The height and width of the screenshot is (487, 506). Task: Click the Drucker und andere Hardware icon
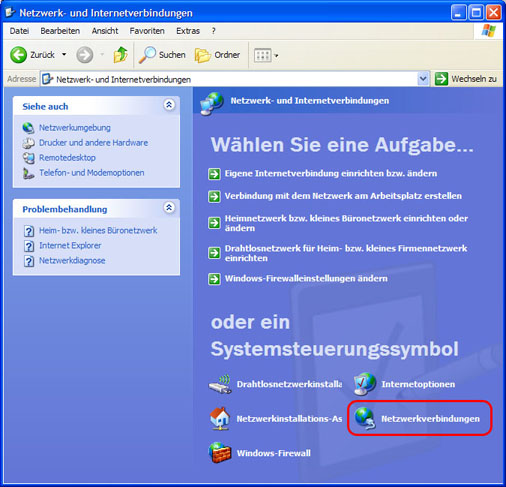click(29, 143)
